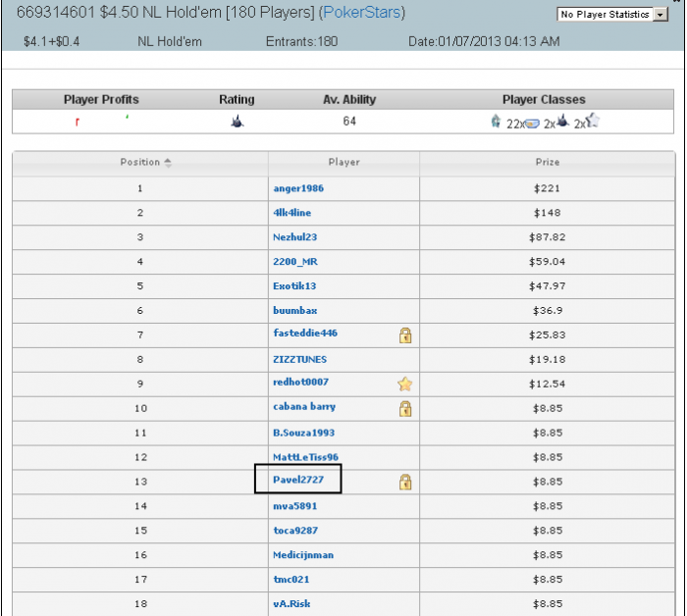Open player Pavel2727 profile
Screen dimensions: 687x616
pyautogui.click(x=298, y=480)
